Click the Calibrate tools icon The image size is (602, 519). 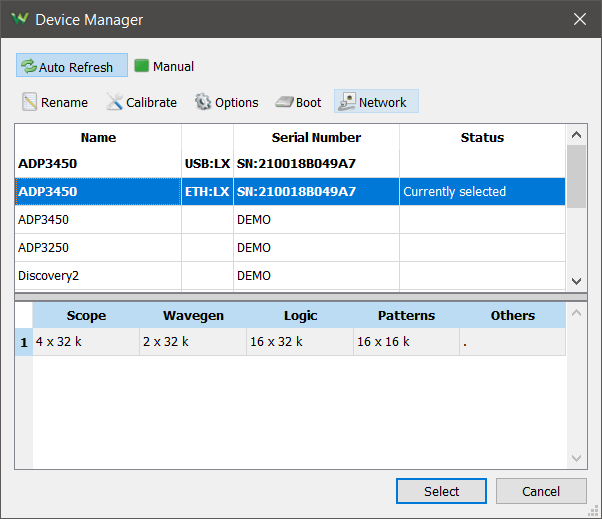[114, 102]
